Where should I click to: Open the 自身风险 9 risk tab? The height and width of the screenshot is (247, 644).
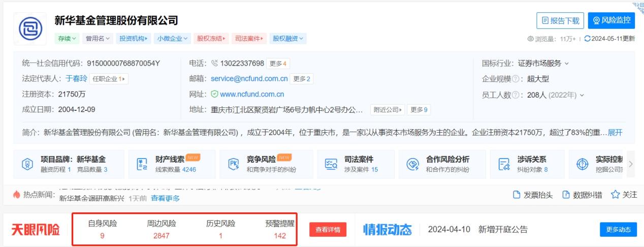102,229
